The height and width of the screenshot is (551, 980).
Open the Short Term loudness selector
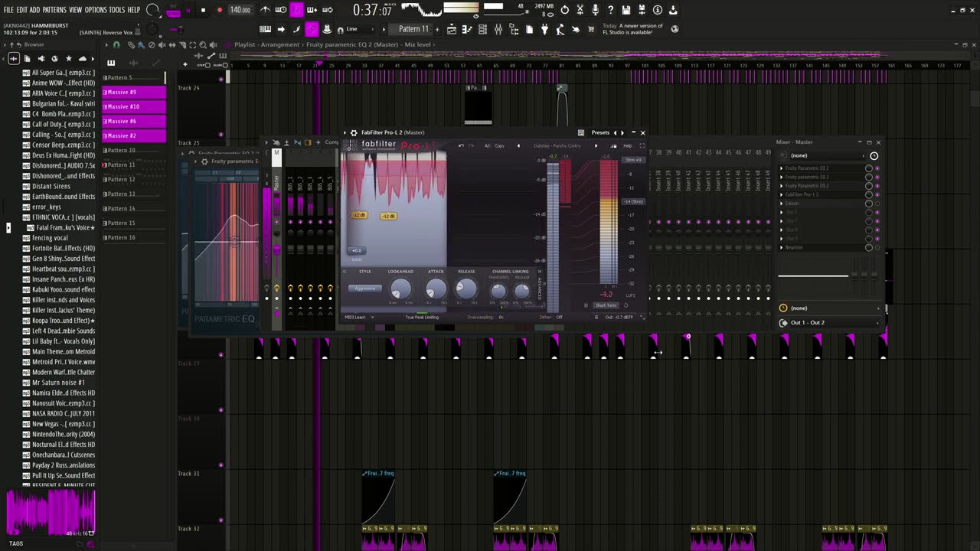coord(606,305)
